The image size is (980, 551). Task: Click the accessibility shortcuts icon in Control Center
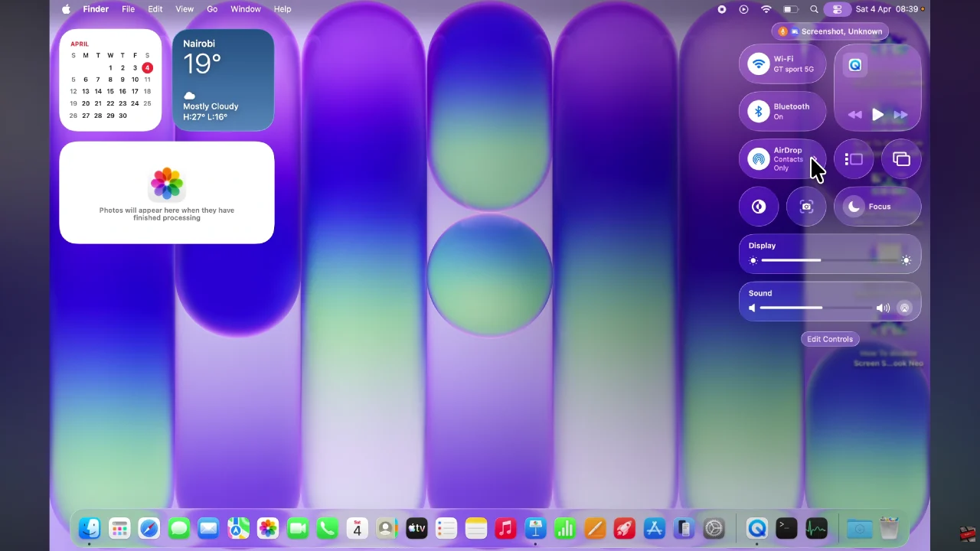click(x=759, y=207)
